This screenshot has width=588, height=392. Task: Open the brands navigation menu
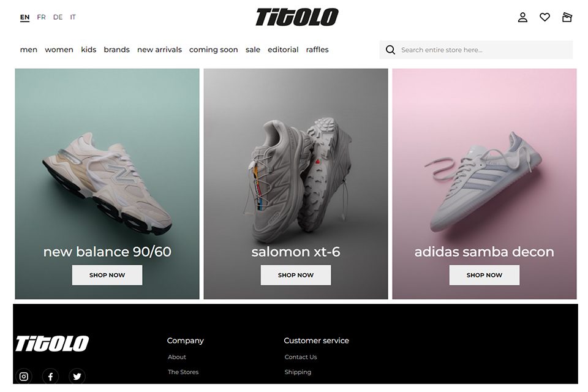click(x=116, y=50)
